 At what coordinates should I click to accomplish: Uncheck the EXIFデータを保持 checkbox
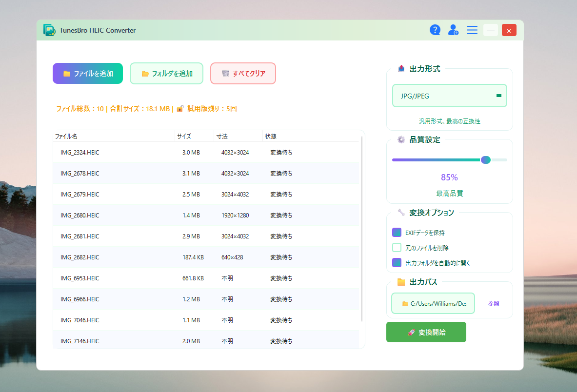397,233
